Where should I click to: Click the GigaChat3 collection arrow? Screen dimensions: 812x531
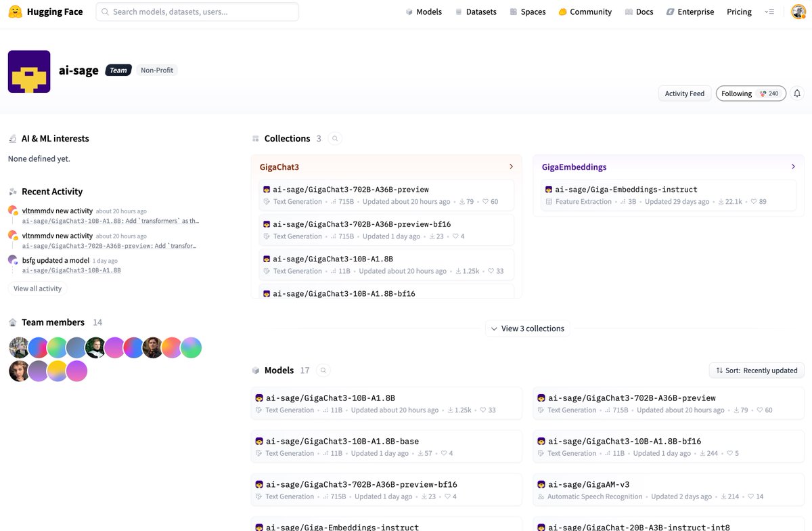click(x=511, y=167)
